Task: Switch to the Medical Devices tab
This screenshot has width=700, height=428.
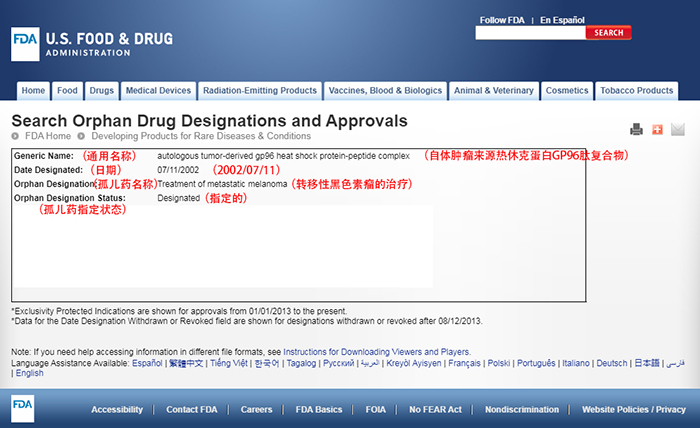Action: 158,91
